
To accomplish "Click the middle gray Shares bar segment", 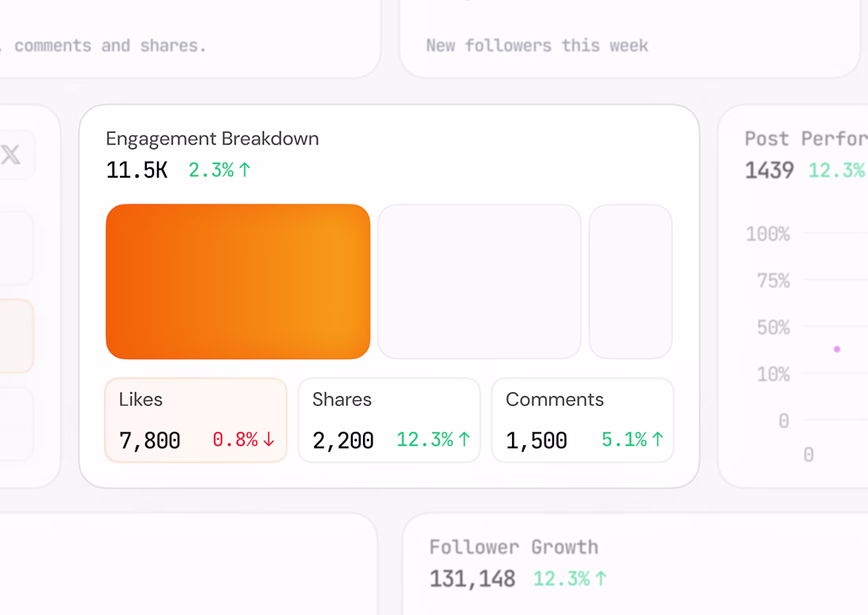I will coord(479,282).
